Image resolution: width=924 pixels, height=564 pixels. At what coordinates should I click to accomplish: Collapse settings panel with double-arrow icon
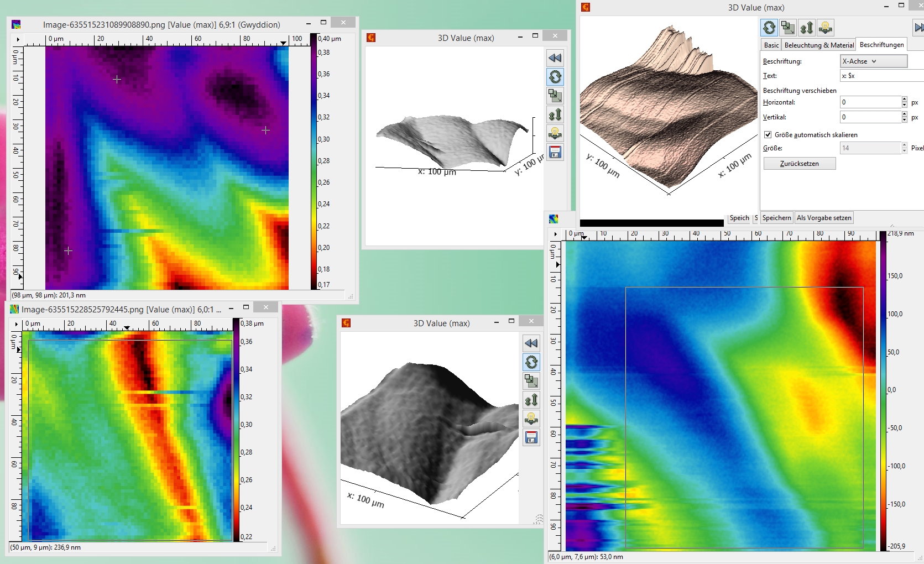918,27
